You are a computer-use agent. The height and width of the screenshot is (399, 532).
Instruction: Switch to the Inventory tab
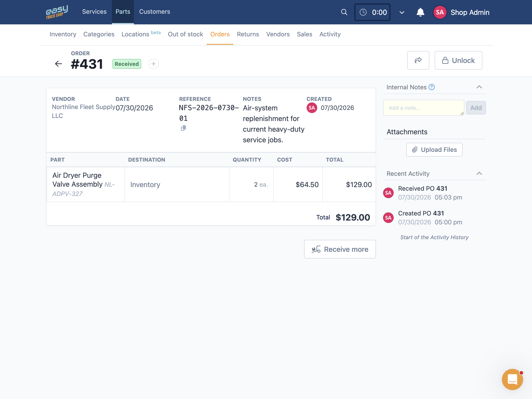click(63, 34)
